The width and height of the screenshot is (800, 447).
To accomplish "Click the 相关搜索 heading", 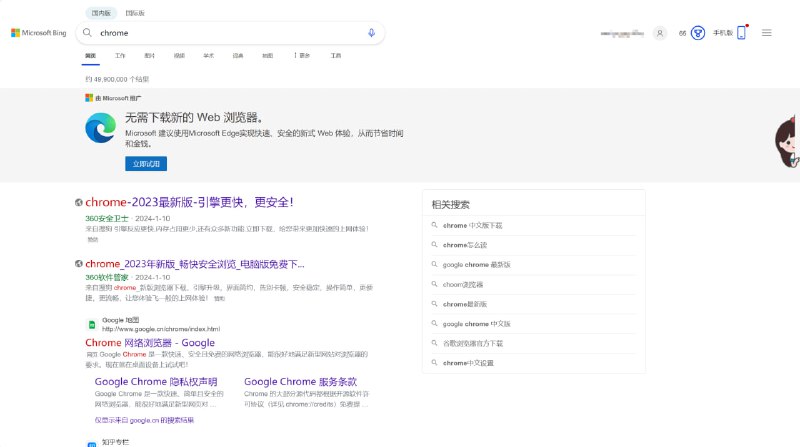I will point(451,205).
